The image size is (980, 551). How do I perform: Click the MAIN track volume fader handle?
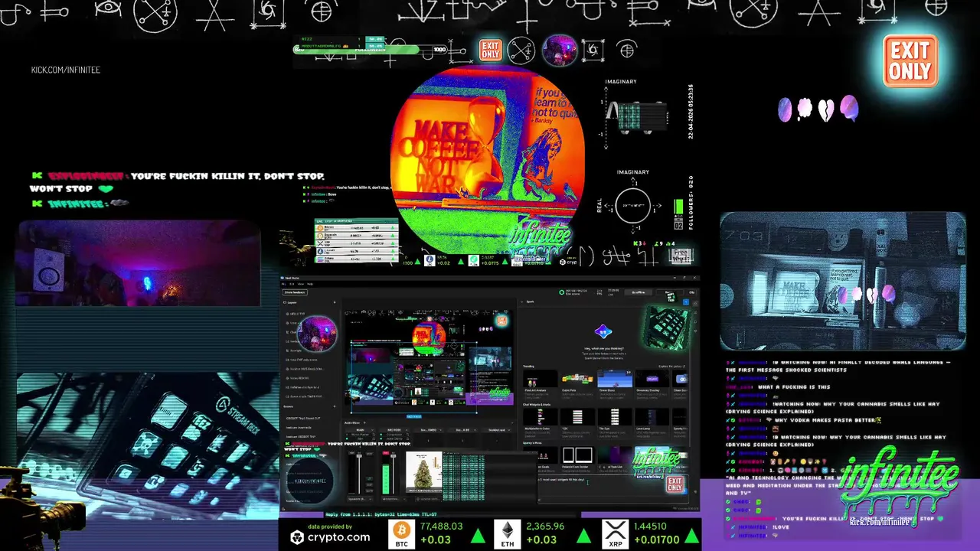(359, 456)
